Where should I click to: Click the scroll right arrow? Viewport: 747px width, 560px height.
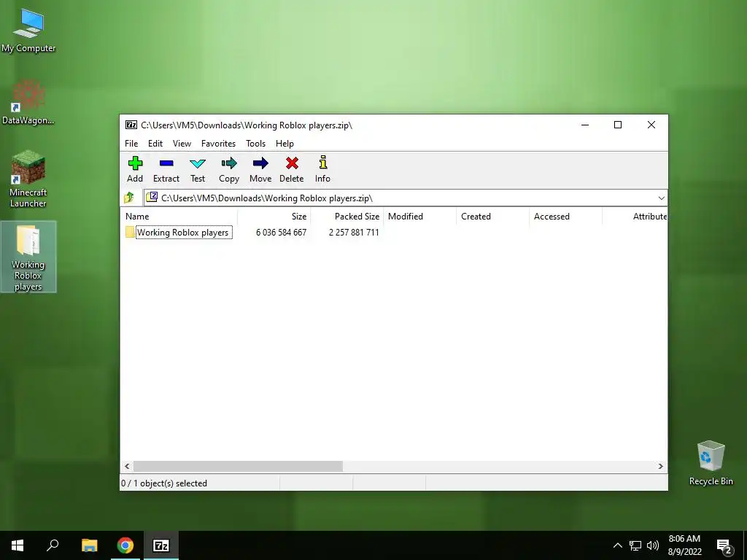coord(661,466)
